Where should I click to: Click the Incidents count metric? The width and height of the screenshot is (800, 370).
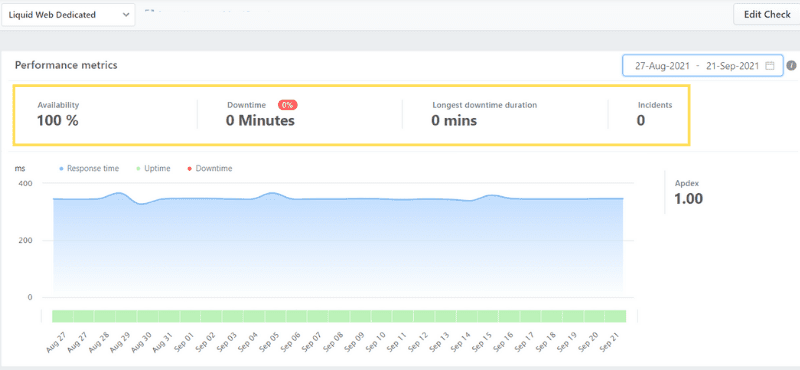[655, 114]
